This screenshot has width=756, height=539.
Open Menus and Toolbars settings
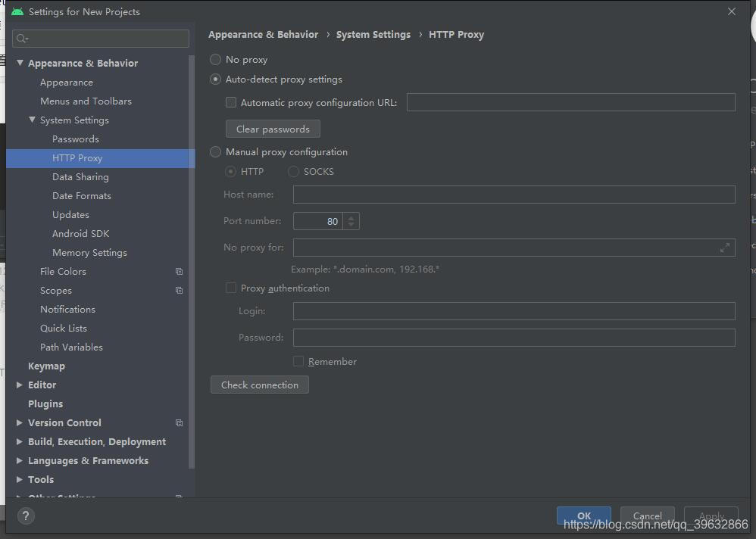[86, 101]
